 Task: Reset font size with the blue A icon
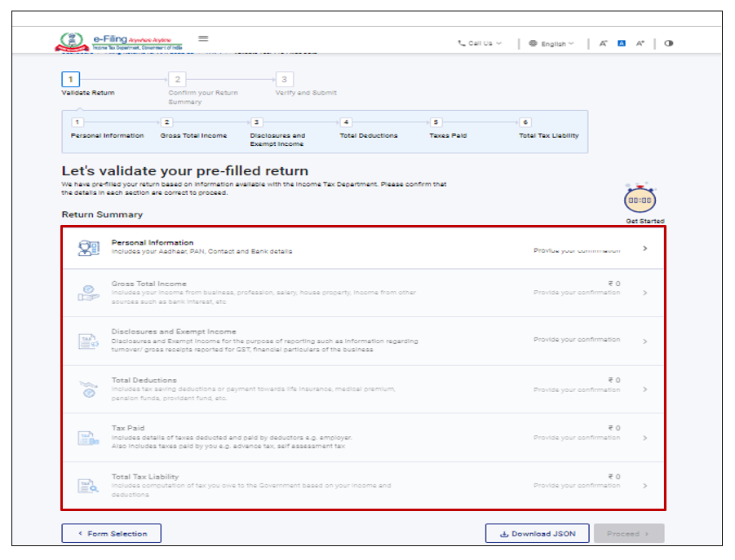[622, 43]
